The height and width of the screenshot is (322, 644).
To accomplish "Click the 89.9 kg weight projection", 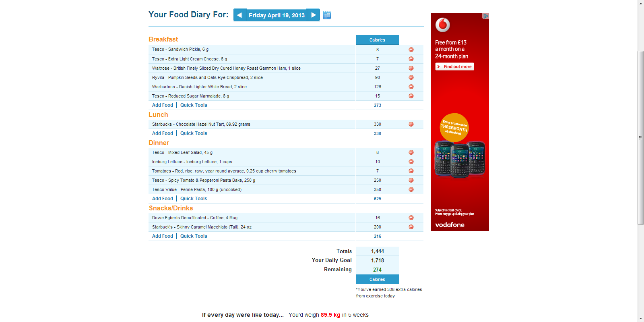I will [x=330, y=315].
